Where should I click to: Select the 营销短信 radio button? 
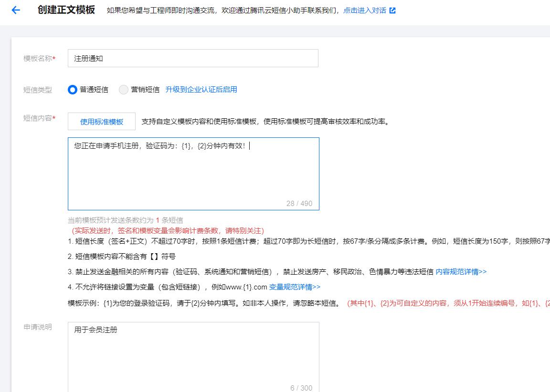coord(124,90)
